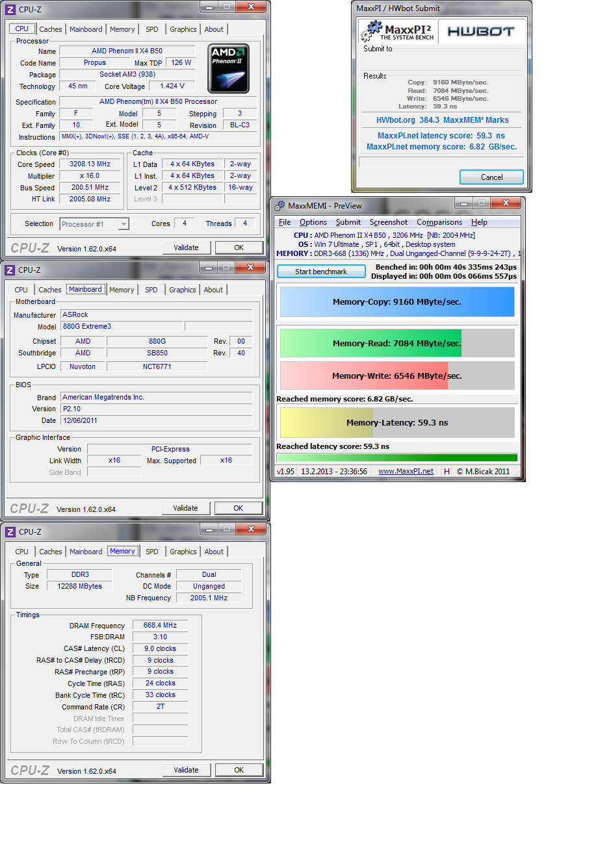Open the Processor #1 selection dropdown

point(94,224)
